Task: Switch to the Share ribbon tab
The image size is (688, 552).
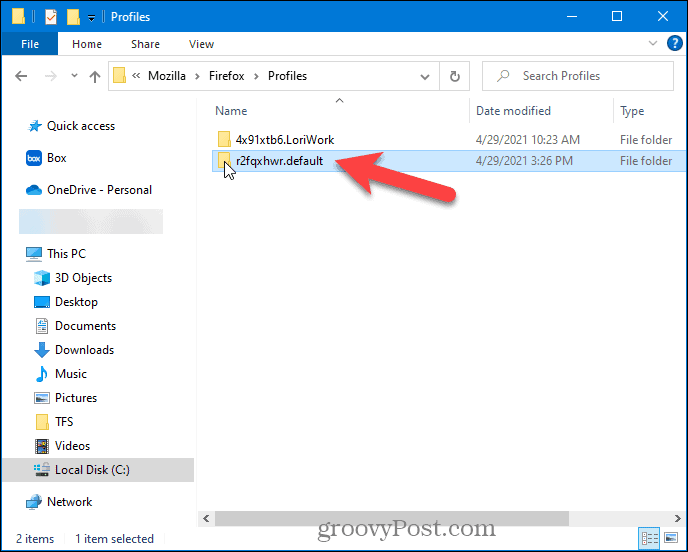Action: [145, 44]
